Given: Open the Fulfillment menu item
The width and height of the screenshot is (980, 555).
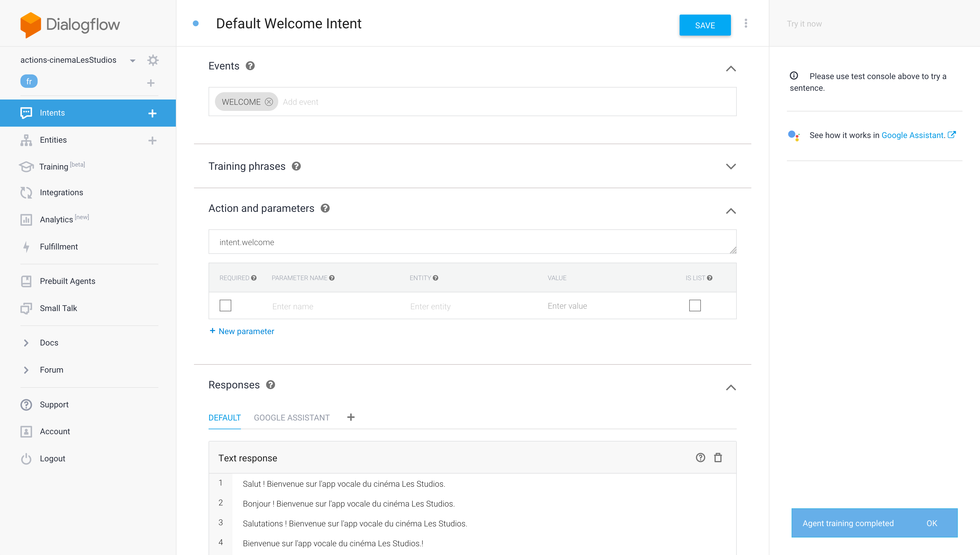Looking at the screenshot, I should coord(59,247).
